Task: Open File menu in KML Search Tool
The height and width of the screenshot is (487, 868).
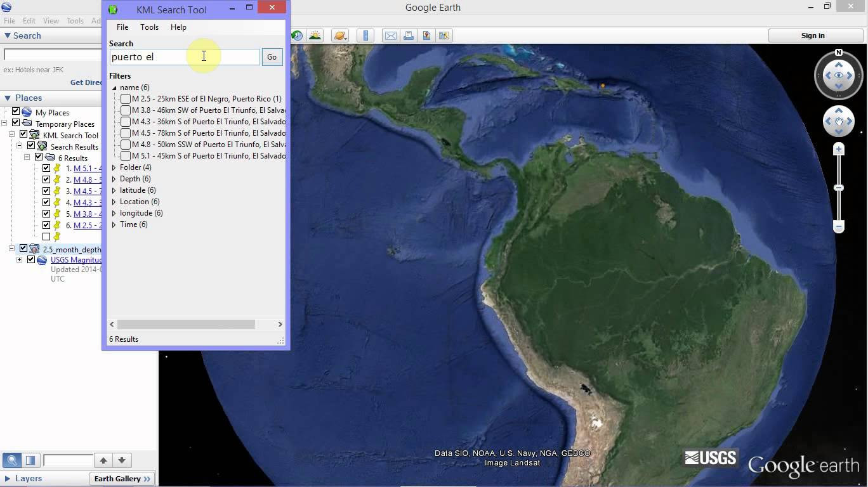Action: pos(122,27)
